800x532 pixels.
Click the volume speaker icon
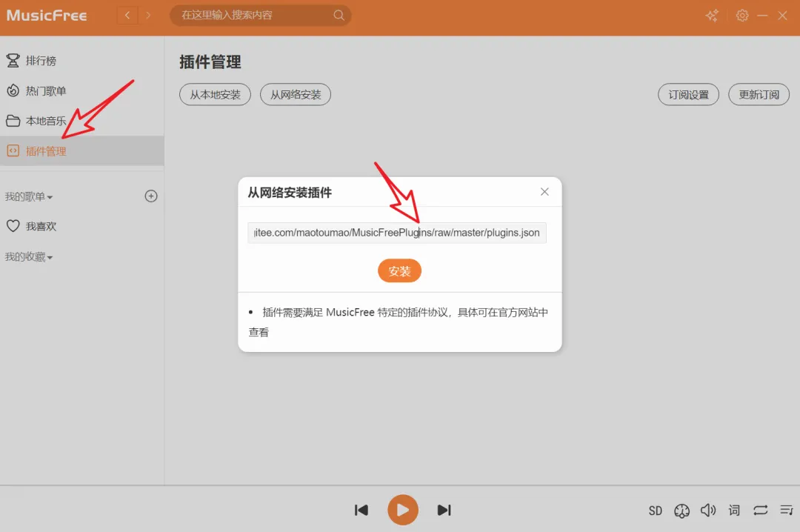(708, 510)
